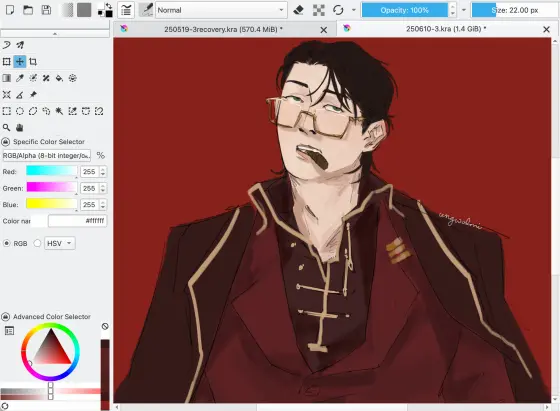
Task: Switch to 250610-3.kra tab
Action: point(446,29)
